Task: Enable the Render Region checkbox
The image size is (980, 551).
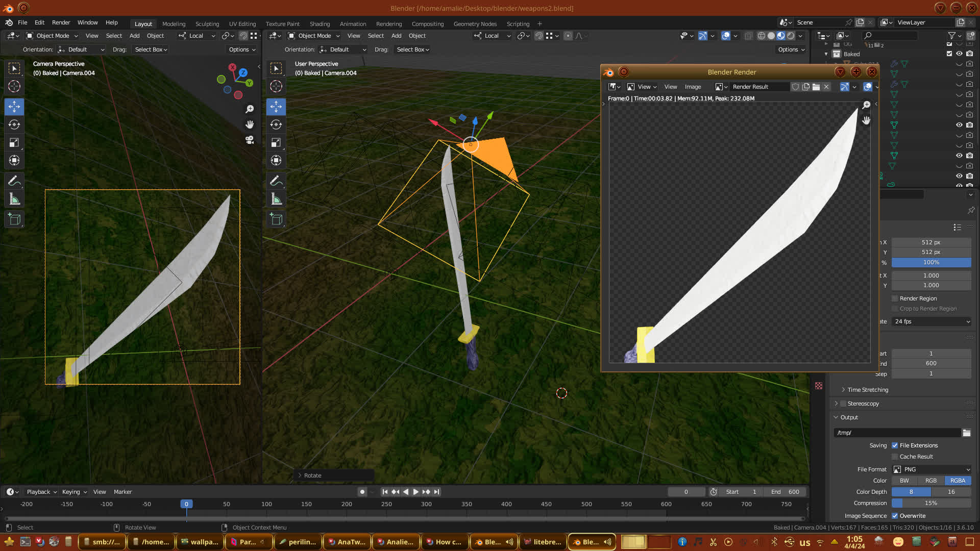Action: pos(895,298)
